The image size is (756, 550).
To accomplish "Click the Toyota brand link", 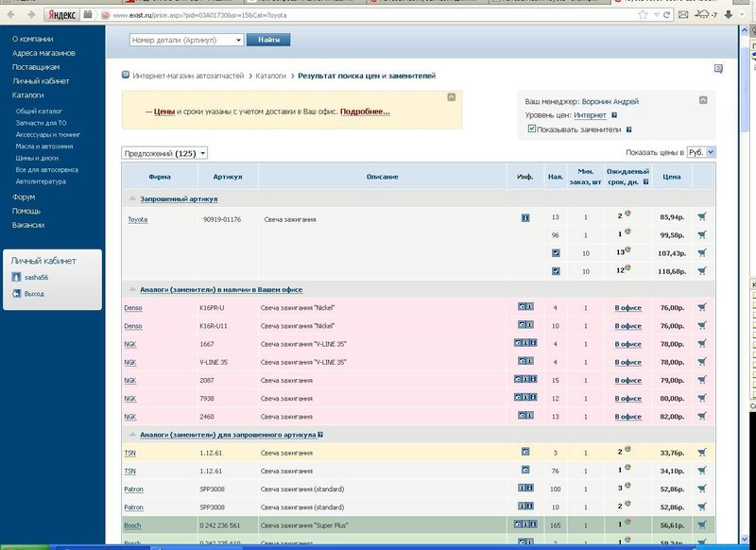I will pyautogui.click(x=137, y=219).
